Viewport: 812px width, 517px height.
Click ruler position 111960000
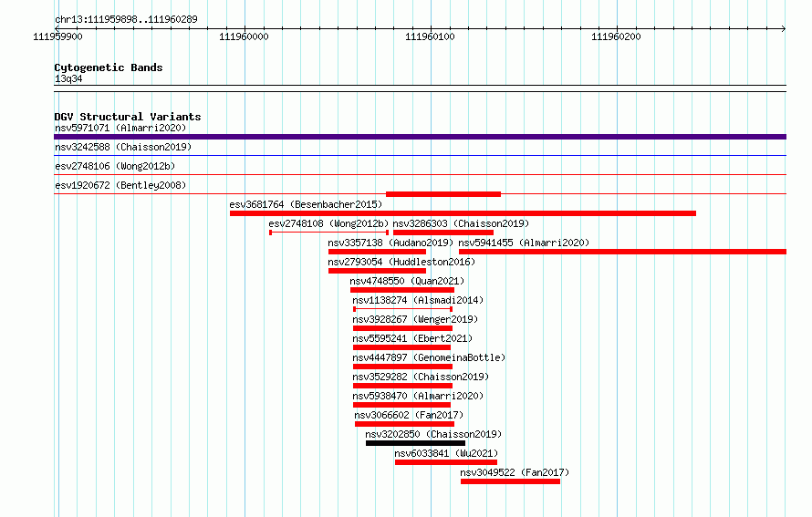(x=244, y=36)
